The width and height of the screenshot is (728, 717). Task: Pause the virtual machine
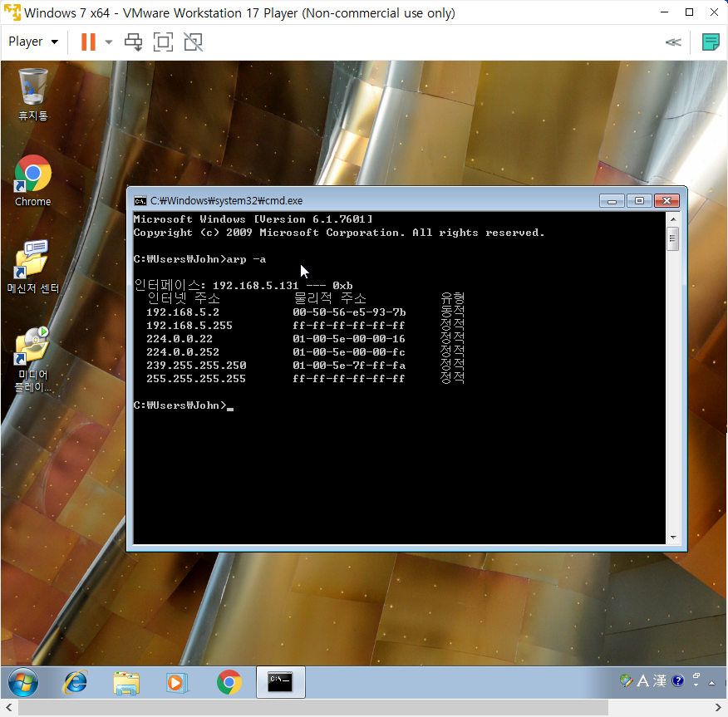88,42
